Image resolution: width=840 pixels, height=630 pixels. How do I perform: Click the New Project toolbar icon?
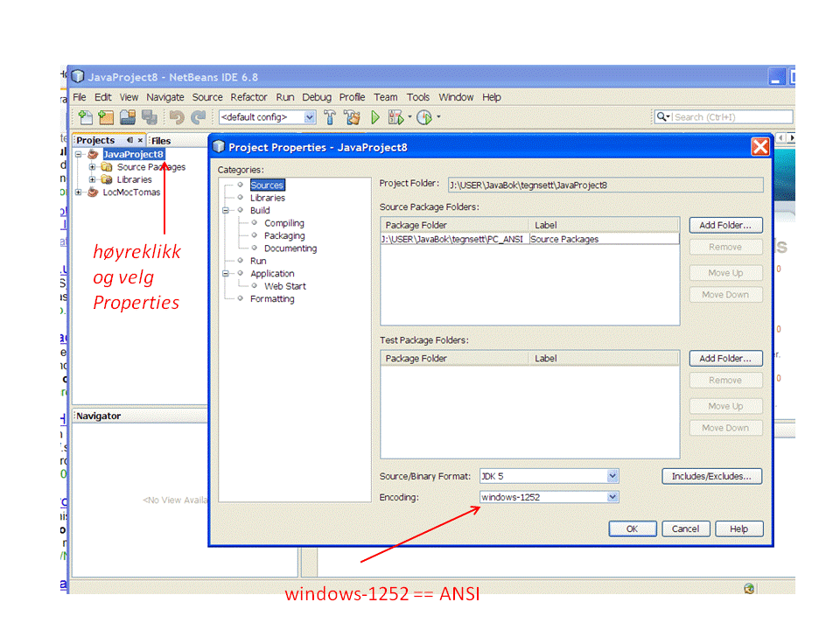[106, 116]
